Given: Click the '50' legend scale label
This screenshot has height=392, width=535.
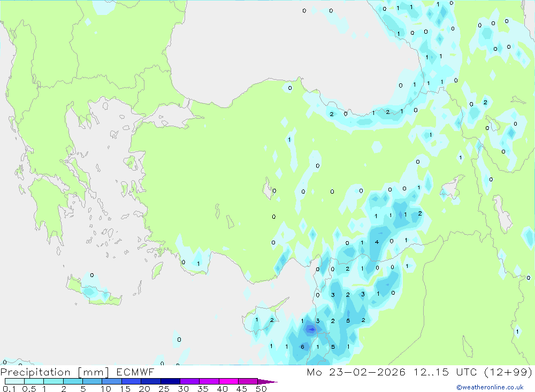Looking at the screenshot, I should pyautogui.click(x=262, y=389).
